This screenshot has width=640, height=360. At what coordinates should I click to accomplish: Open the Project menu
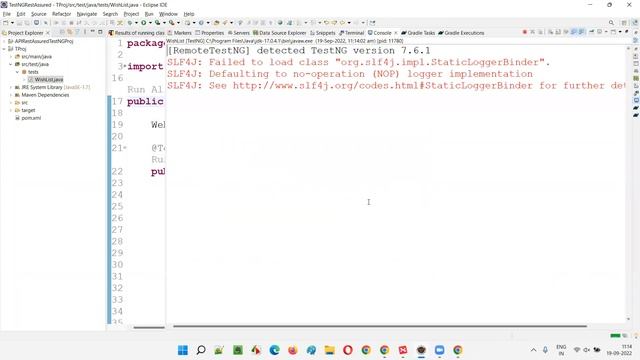click(x=131, y=14)
